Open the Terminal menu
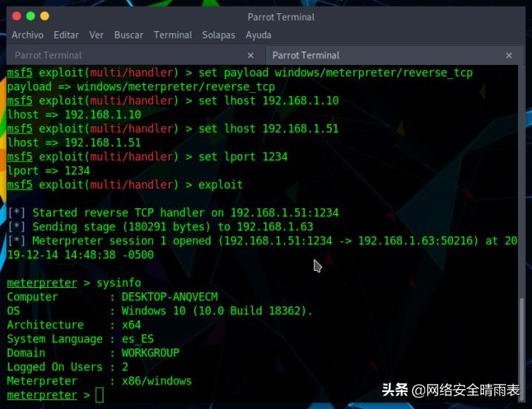This screenshot has width=532, height=409. (x=173, y=35)
